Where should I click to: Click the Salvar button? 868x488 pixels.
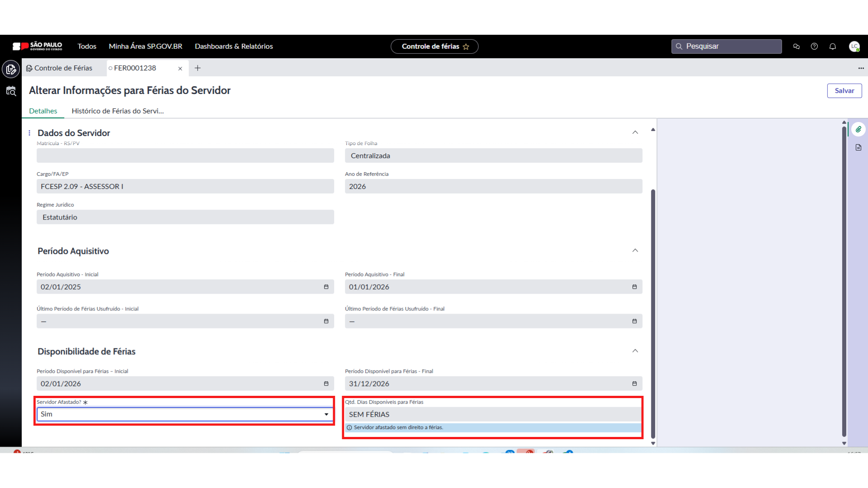coord(844,91)
